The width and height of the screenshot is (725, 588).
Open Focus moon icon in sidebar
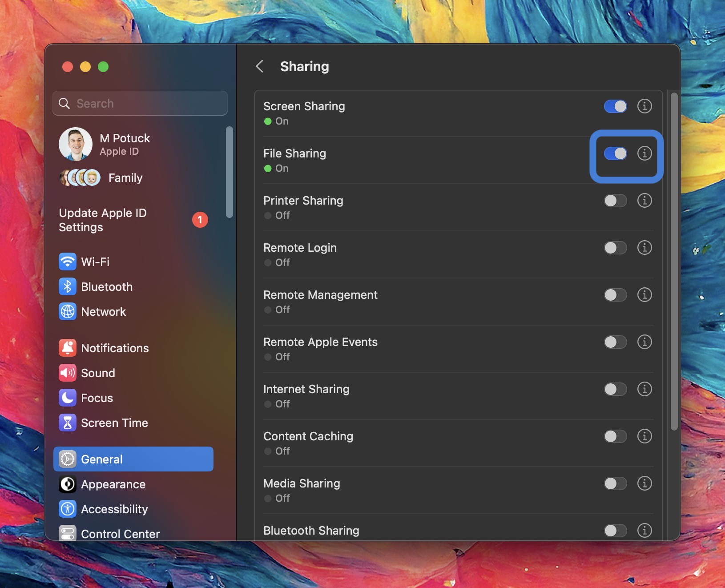(68, 398)
